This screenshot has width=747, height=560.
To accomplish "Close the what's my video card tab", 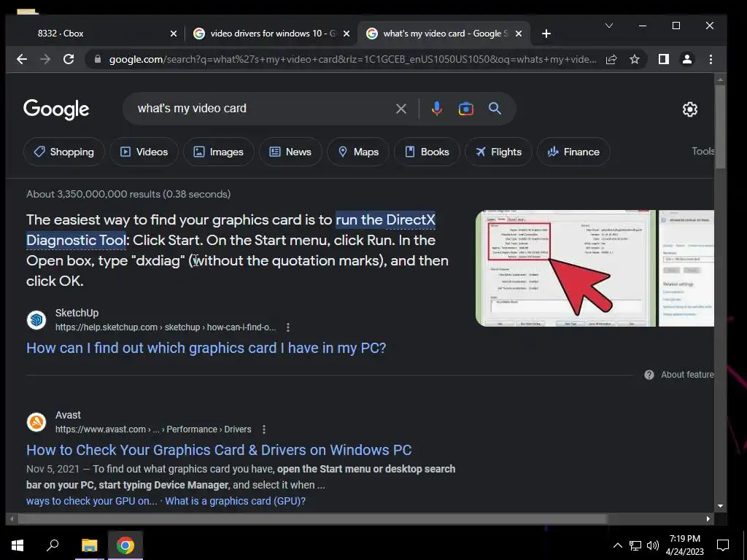I will point(519,34).
